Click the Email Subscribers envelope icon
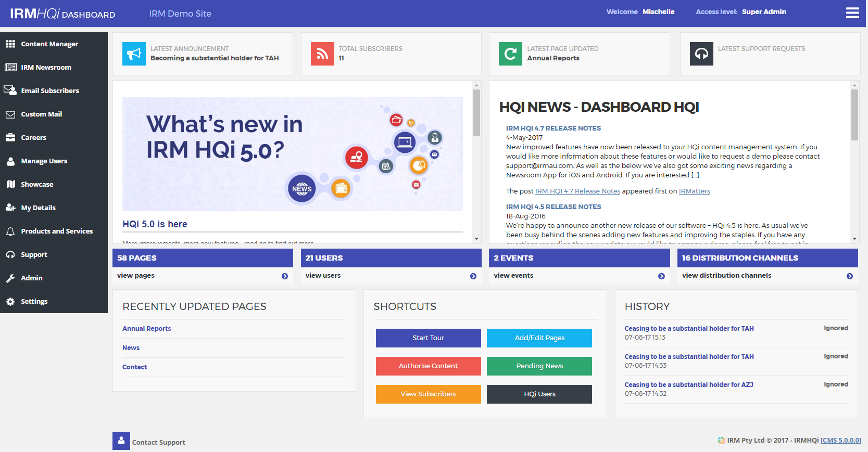Viewport: 868px width, 452px height. click(10, 90)
